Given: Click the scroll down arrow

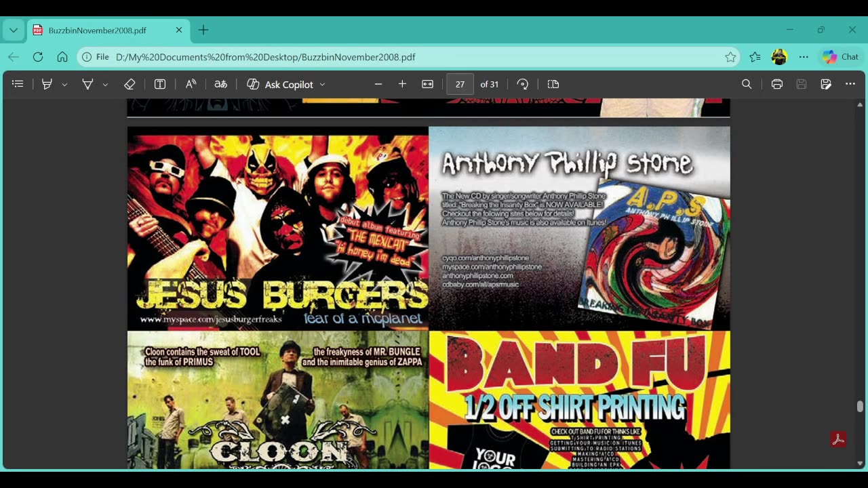Looking at the screenshot, I should (860, 463).
